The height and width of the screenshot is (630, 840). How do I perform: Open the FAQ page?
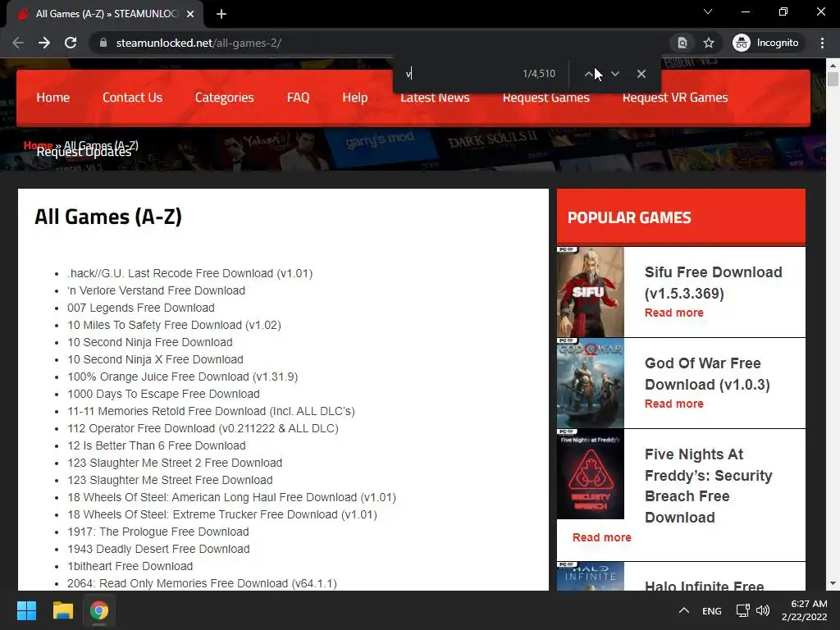point(298,98)
